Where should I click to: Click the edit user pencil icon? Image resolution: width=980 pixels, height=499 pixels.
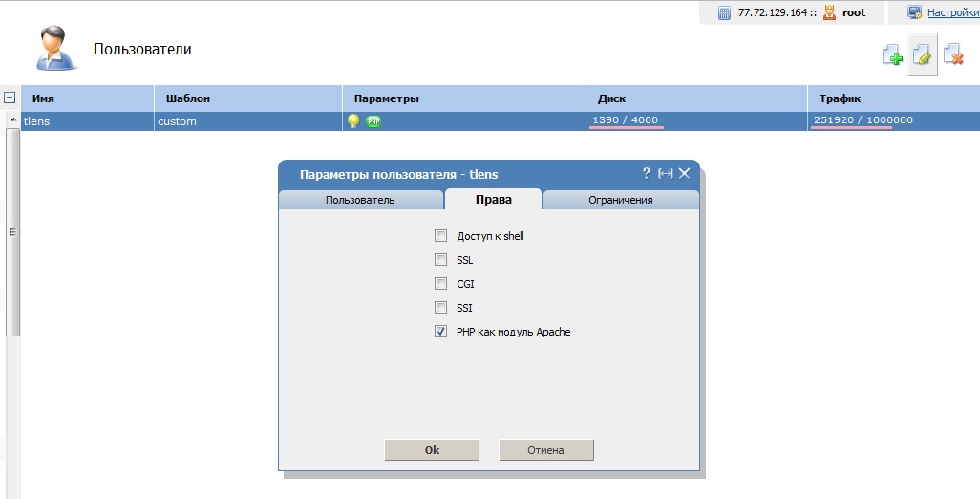(x=922, y=55)
